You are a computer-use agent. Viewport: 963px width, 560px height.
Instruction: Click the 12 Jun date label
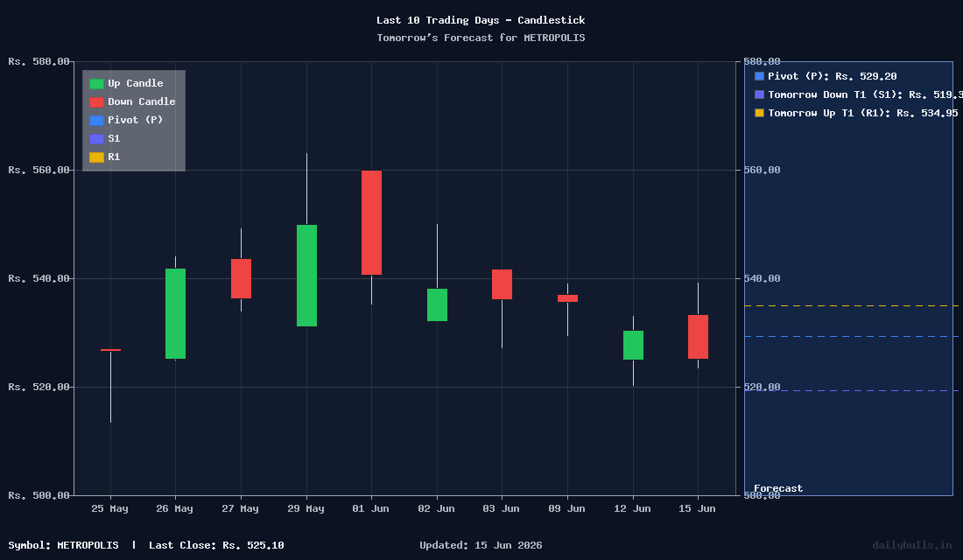coord(632,508)
